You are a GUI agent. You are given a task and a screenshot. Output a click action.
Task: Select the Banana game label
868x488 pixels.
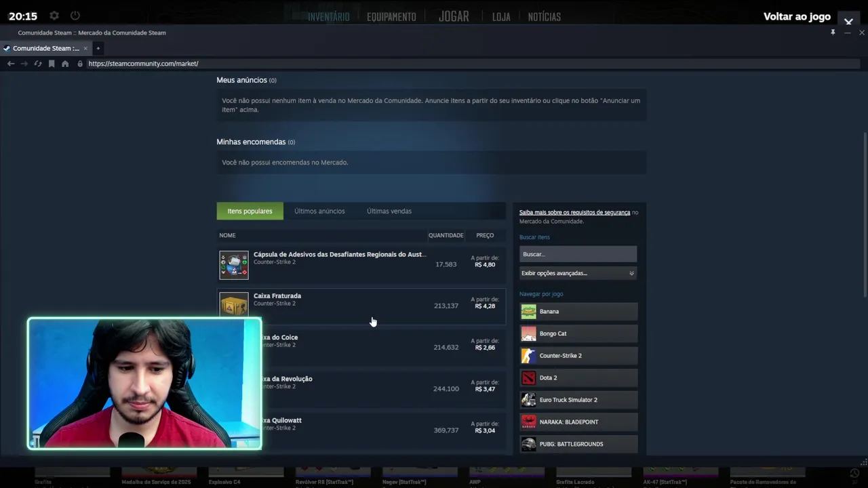tap(549, 312)
